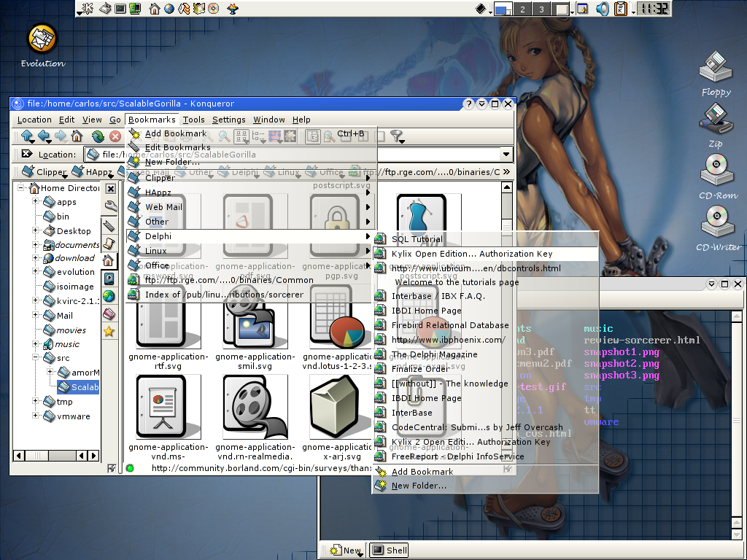This screenshot has height=560, width=747.
Task: Open the Floppy desktop icon
Action: (x=716, y=74)
